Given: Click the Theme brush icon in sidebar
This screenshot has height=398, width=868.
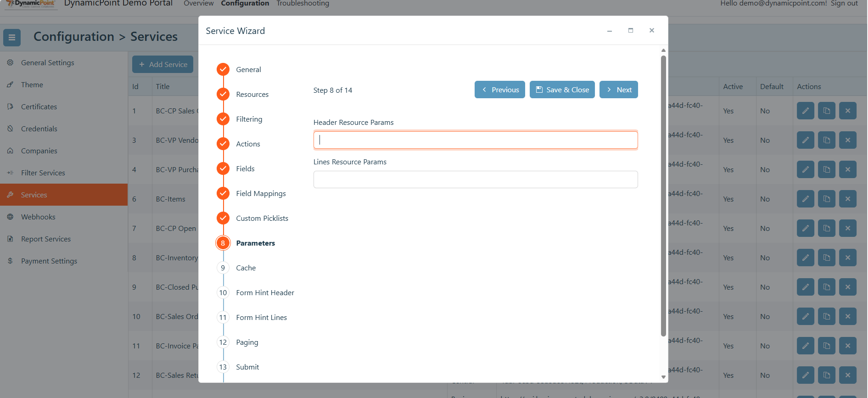Looking at the screenshot, I should [x=10, y=84].
